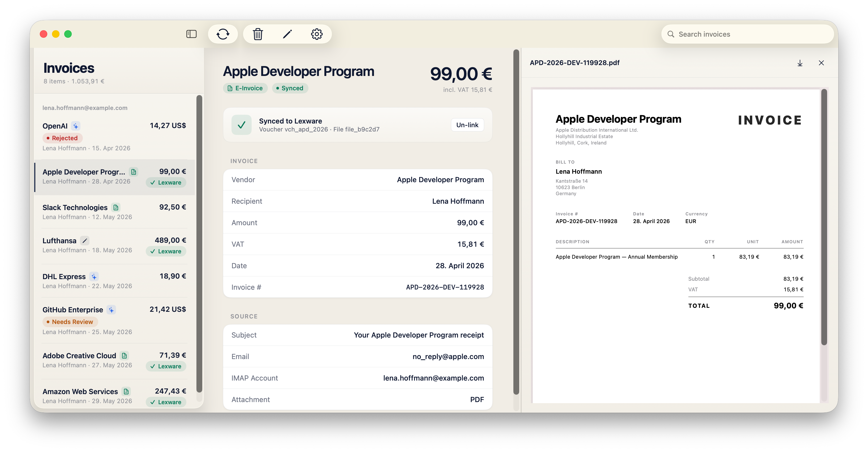The width and height of the screenshot is (868, 452).
Task: Click file name APD-2026-DEV-119928.pdf header
Action: [574, 63]
